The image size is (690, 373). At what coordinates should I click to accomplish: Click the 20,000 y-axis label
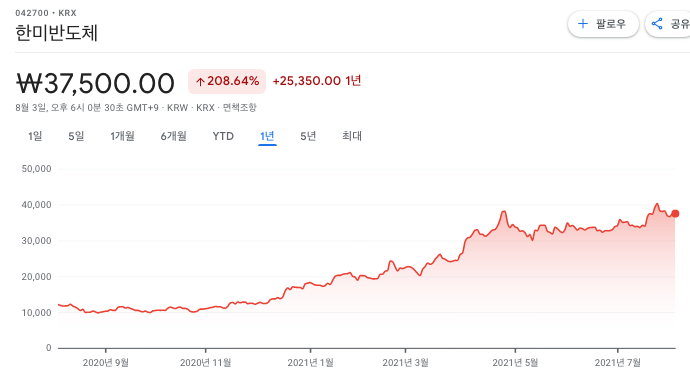[x=37, y=277]
